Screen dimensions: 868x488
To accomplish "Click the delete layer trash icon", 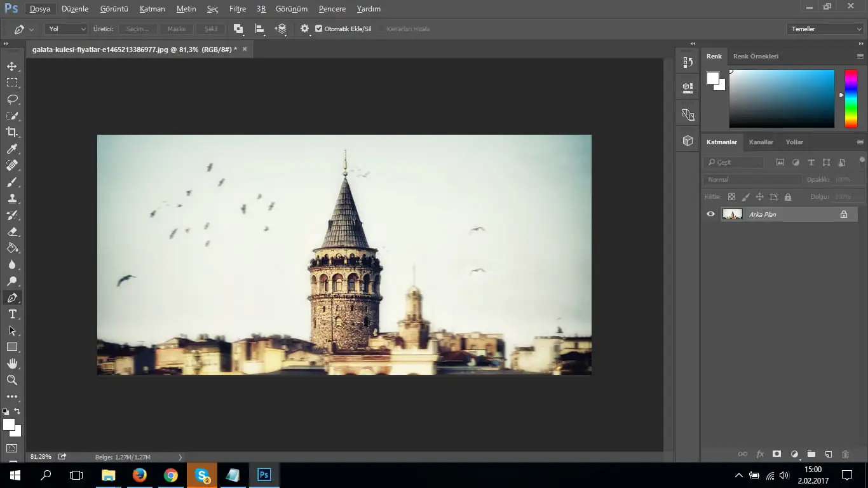I will (845, 454).
